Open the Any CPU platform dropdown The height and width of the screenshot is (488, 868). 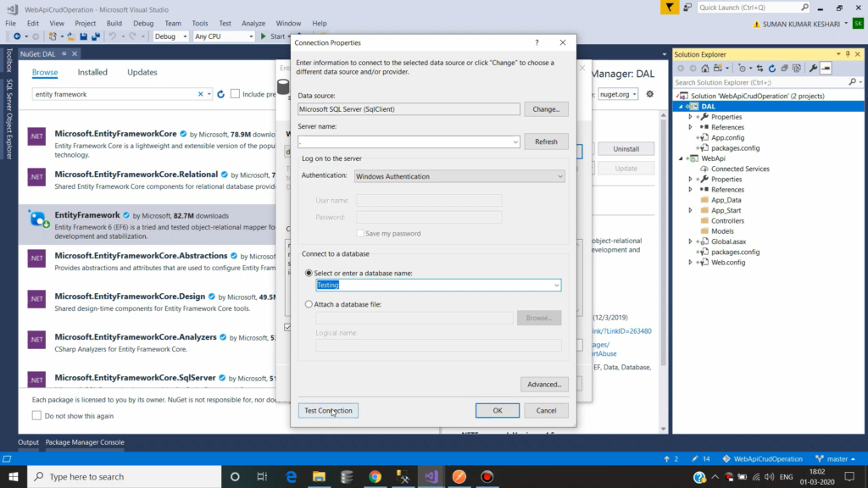coord(223,36)
